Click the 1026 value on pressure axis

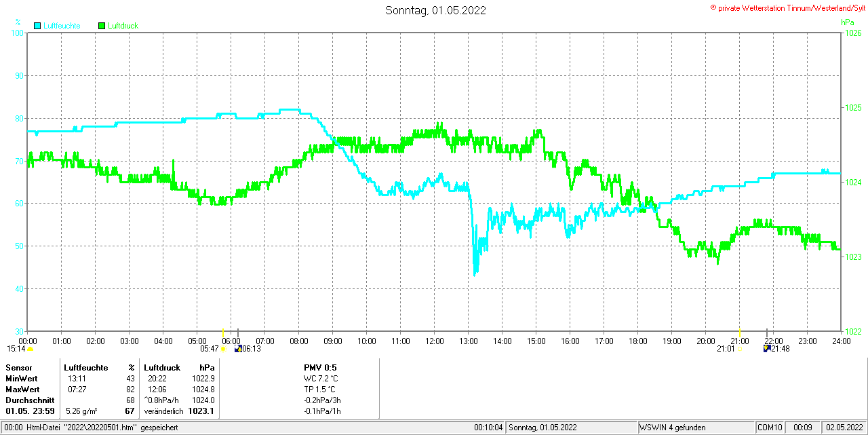[852, 33]
